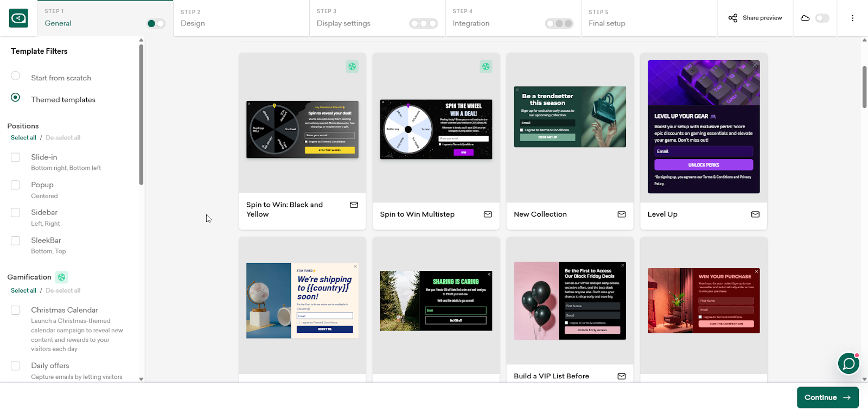Check the Christmas Calendar filter
This screenshot has height=412, width=868.
pos(16,310)
